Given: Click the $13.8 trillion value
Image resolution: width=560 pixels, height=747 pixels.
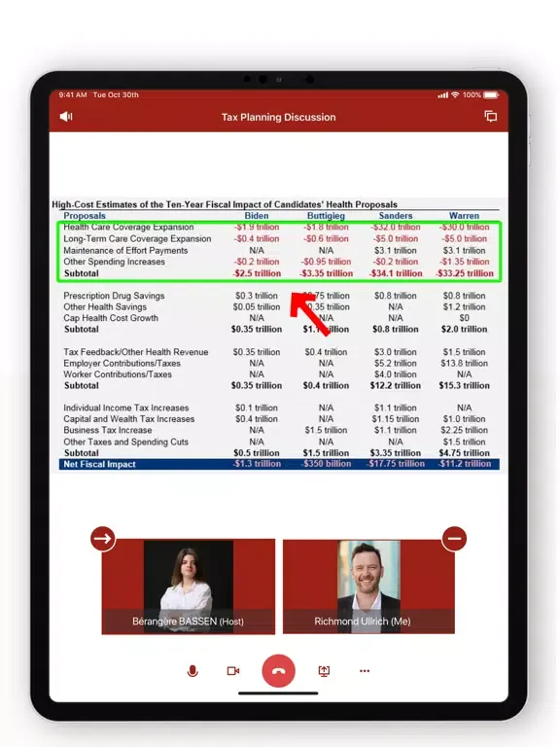Looking at the screenshot, I should (465, 364).
